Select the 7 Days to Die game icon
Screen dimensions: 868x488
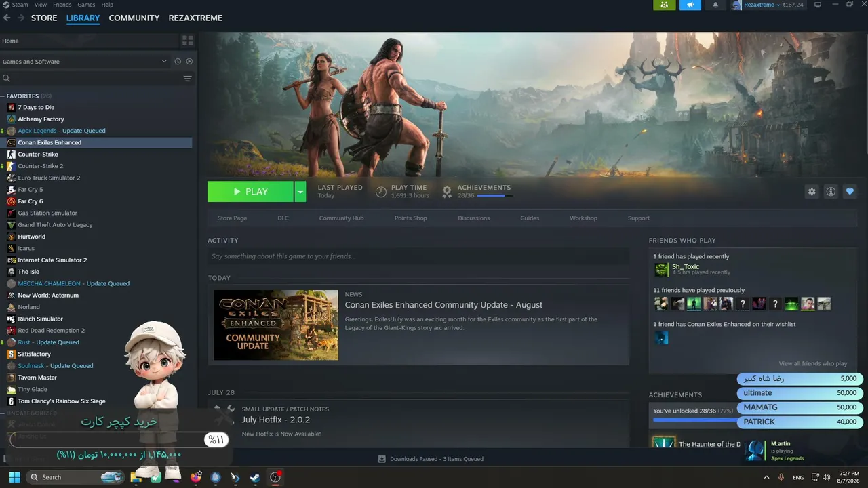(11, 107)
